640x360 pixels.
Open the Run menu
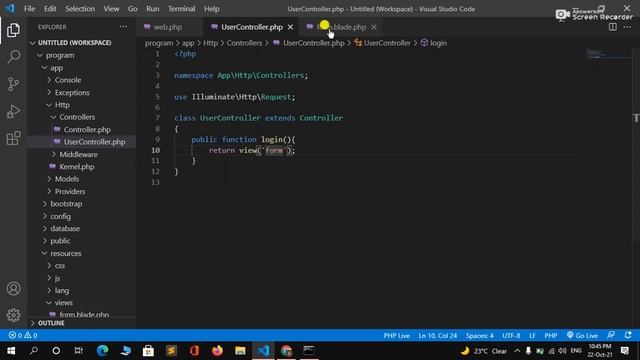(x=153, y=9)
